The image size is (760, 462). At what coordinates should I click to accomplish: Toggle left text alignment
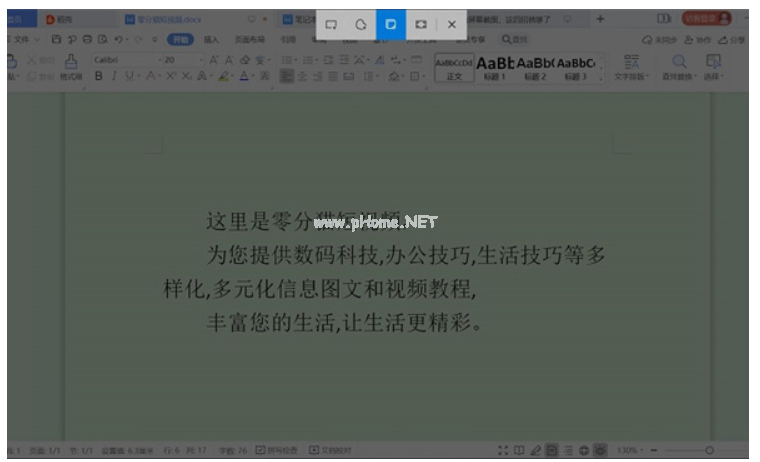(287, 76)
